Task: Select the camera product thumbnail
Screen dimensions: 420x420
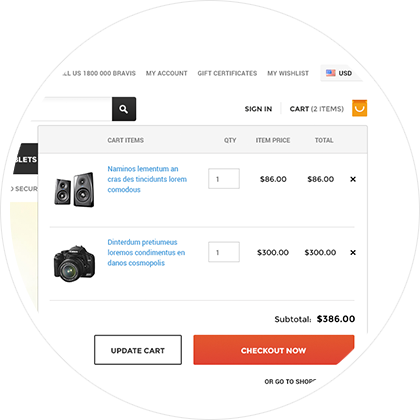Action: pyautogui.click(x=74, y=263)
